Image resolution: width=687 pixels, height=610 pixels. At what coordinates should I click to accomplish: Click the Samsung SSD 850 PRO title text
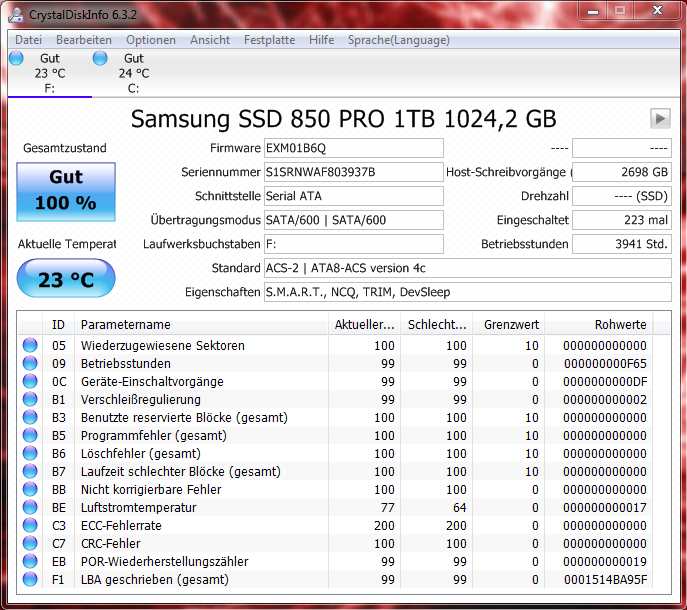coord(344,119)
